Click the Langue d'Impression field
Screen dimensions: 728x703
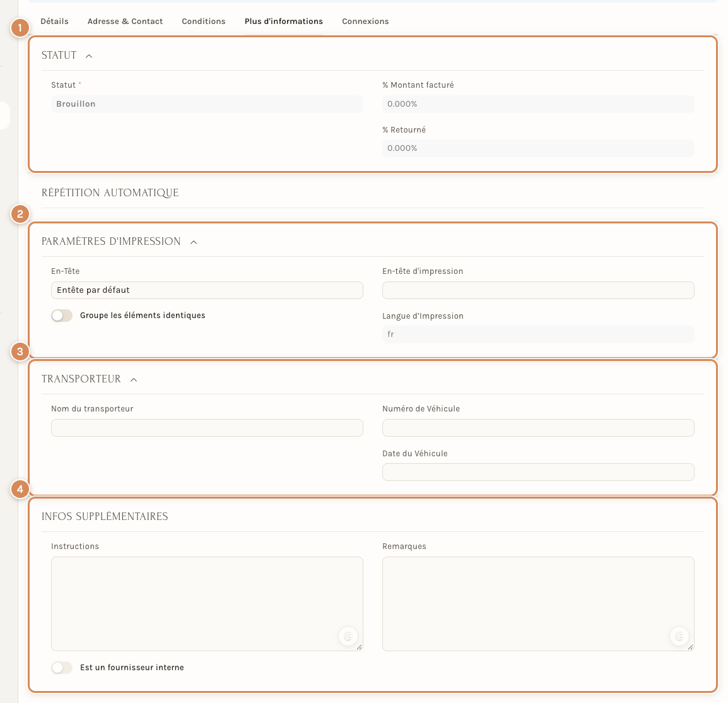click(538, 334)
